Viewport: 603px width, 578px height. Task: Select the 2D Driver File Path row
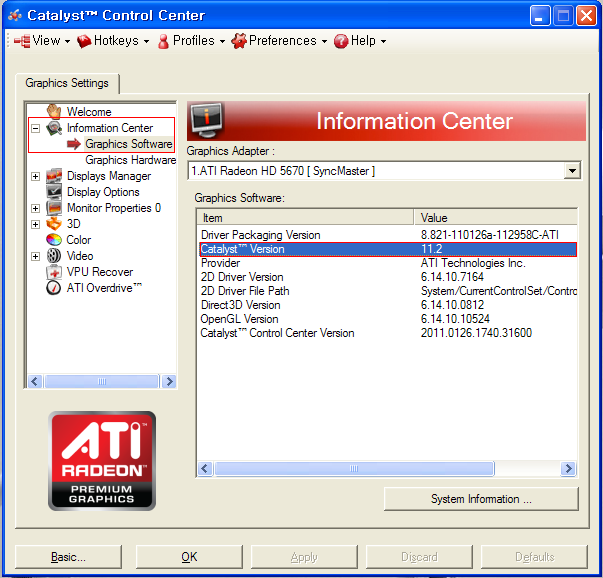click(388, 291)
